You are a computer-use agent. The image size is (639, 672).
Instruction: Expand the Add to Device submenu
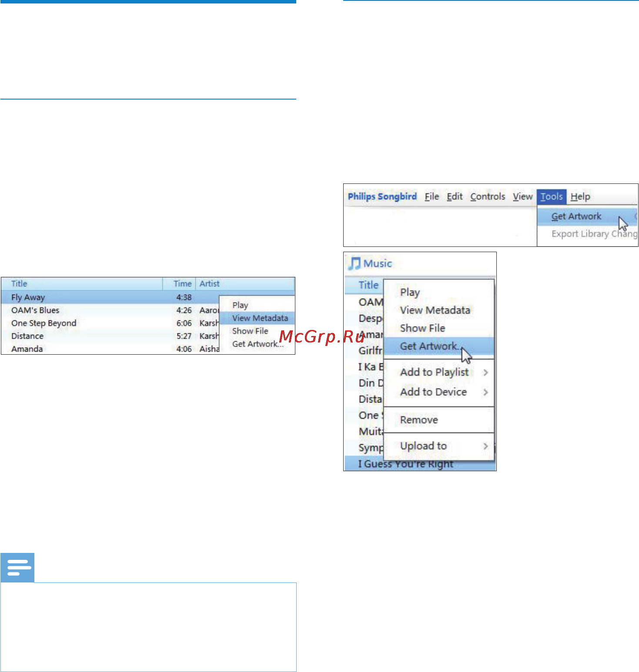pos(439,392)
